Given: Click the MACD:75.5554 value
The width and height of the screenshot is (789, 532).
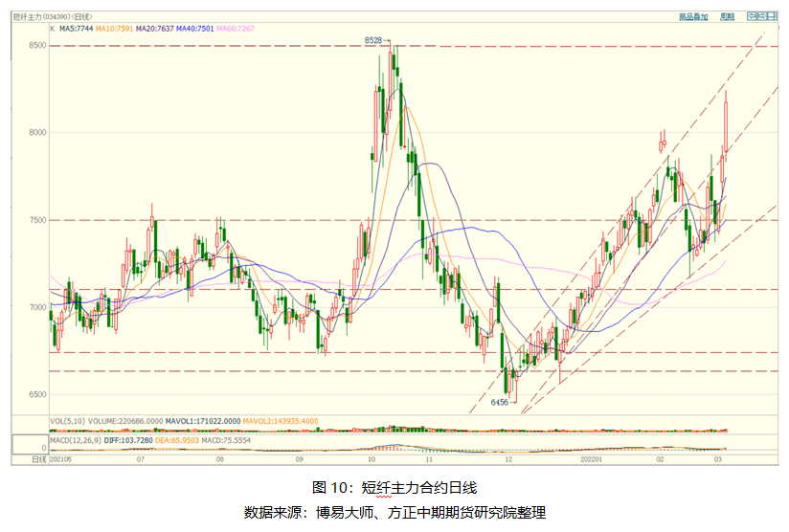Looking at the screenshot, I should coord(226,440).
